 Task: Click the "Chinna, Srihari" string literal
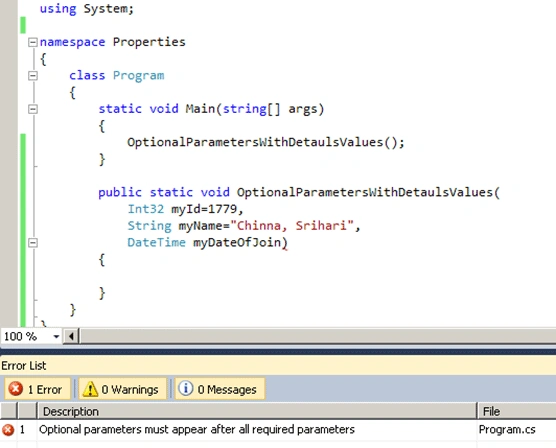pos(292,226)
